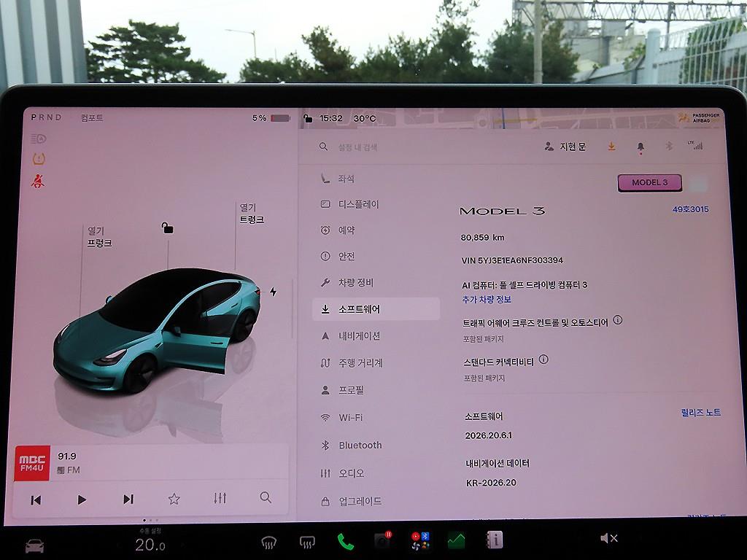Image resolution: width=747 pixels, height=560 pixels.
Task: Tap the MBC FM4U station thumbnail
Action: pyautogui.click(x=32, y=464)
